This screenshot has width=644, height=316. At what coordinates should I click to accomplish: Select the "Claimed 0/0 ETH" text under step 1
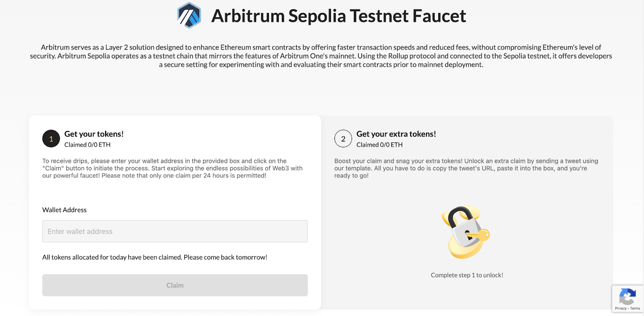point(87,145)
